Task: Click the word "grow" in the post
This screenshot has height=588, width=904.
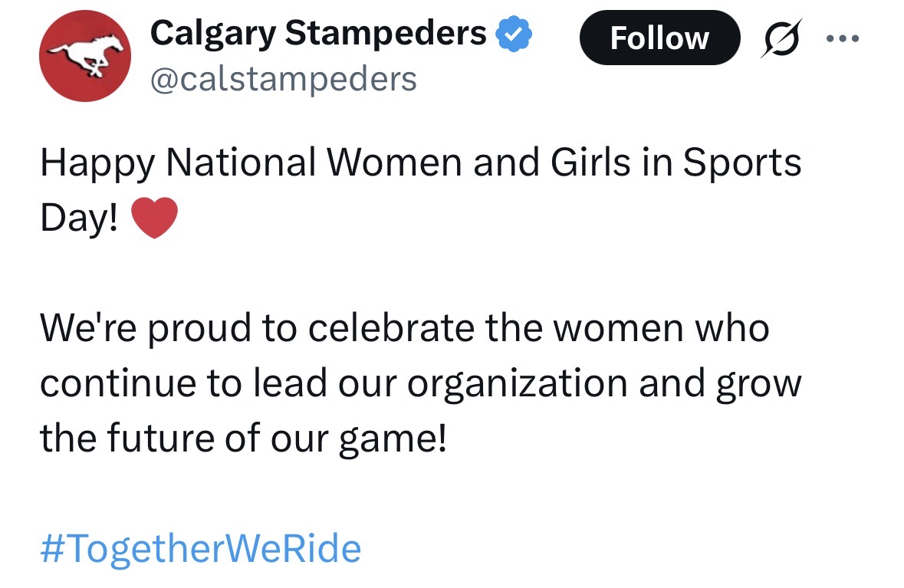Action: tap(758, 384)
